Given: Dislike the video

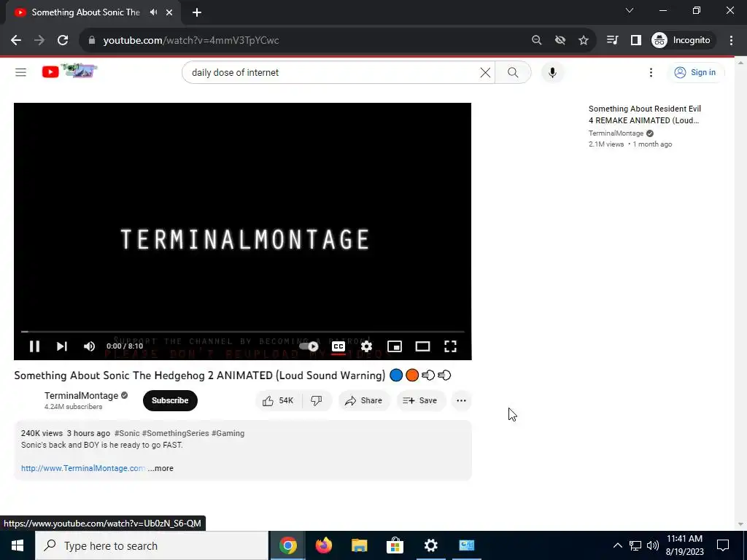Looking at the screenshot, I should [317, 400].
